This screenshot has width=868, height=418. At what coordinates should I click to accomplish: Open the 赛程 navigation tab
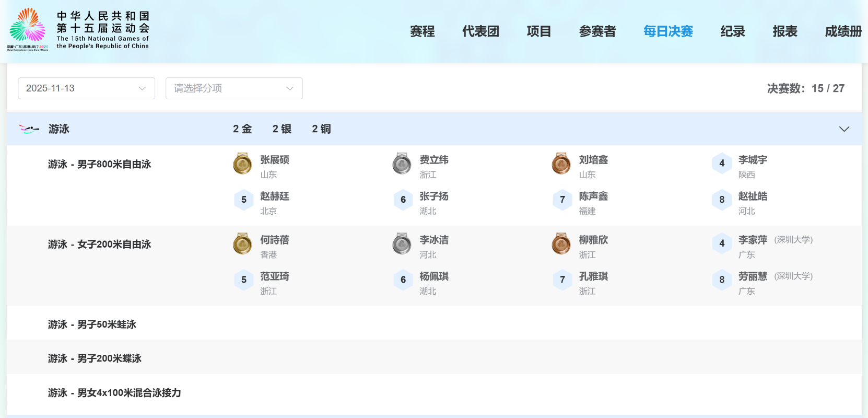422,31
